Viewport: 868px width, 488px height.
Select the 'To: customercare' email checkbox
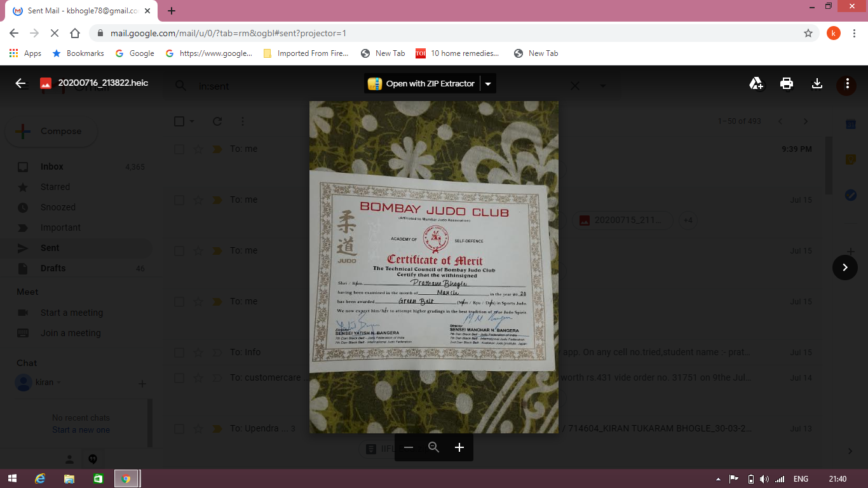click(x=179, y=378)
